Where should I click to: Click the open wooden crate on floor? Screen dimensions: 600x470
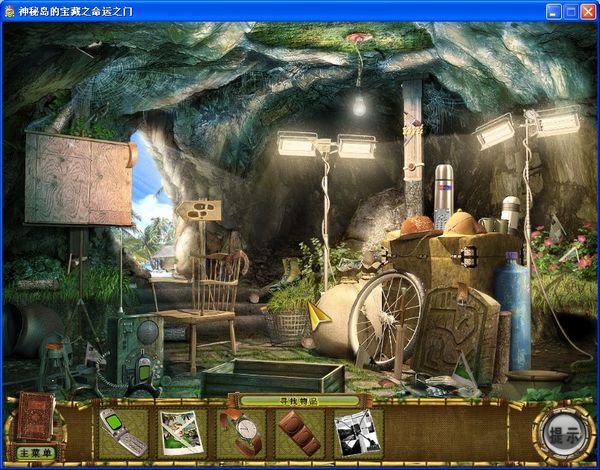273,377
